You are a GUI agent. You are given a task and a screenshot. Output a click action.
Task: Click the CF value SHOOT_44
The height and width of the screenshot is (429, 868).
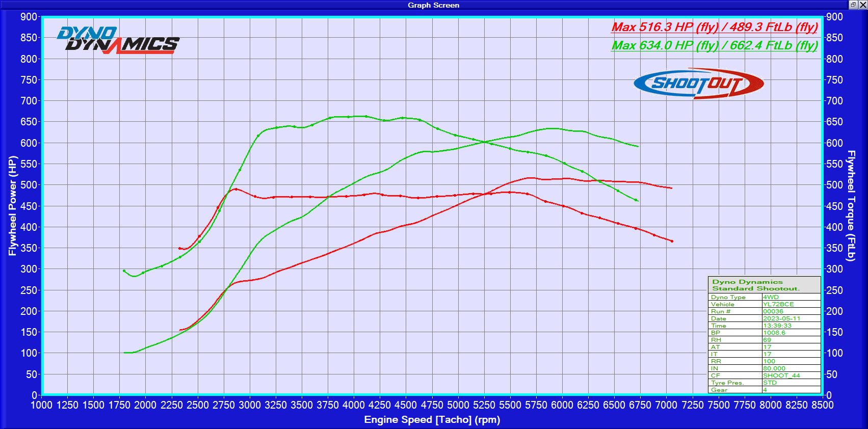[781, 376]
